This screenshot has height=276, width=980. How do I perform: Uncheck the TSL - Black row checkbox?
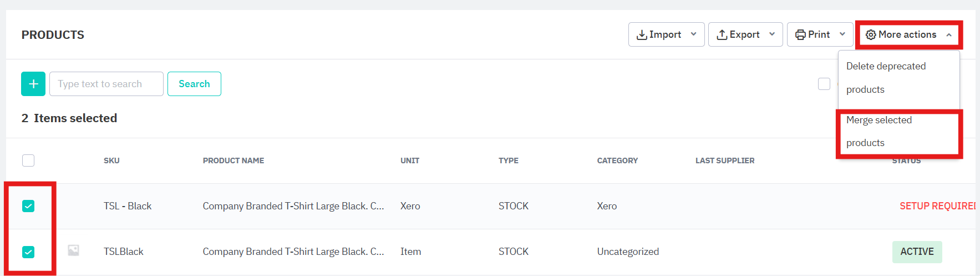28,206
